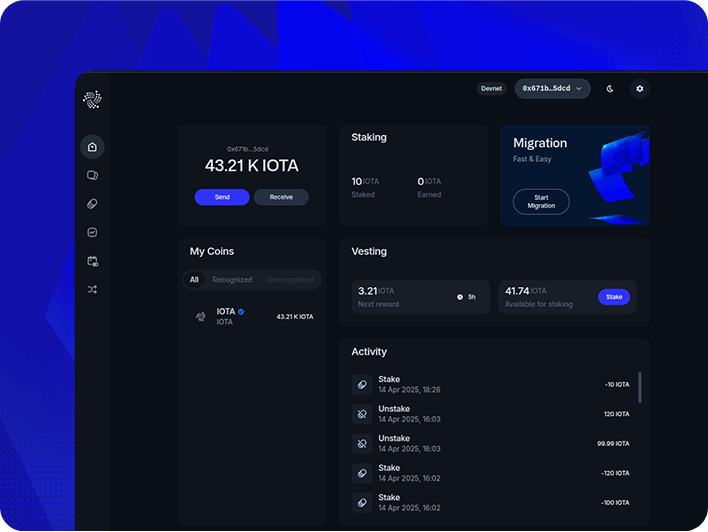This screenshot has width=708, height=532.
Task: Expand the 0x671b...5dcd account dropdown
Action: click(552, 89)
